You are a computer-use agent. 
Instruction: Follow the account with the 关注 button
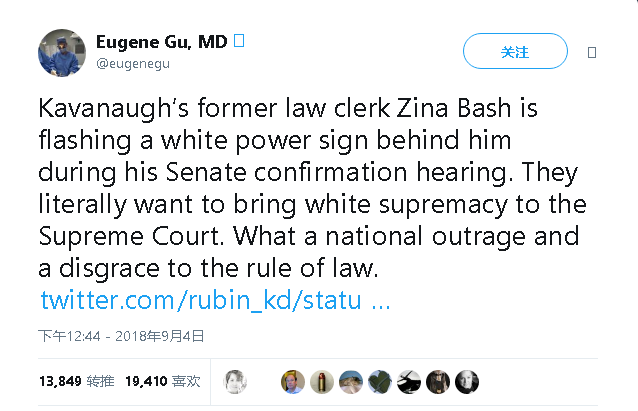coord(515,51)
